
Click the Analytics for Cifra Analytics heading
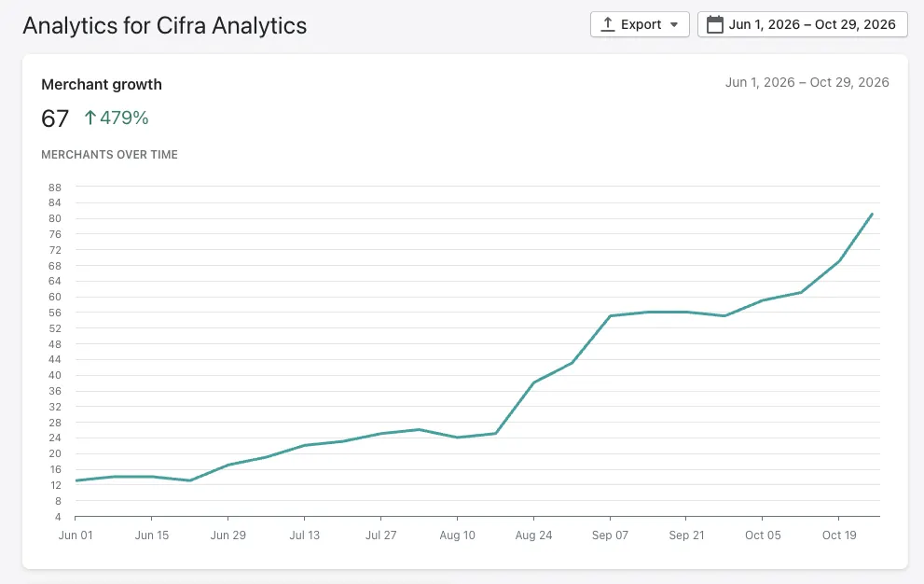(x=164, y=25)
